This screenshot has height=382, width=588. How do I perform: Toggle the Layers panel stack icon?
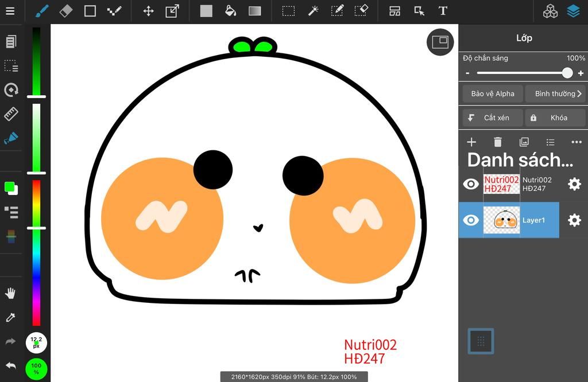(x=574, y=11)
